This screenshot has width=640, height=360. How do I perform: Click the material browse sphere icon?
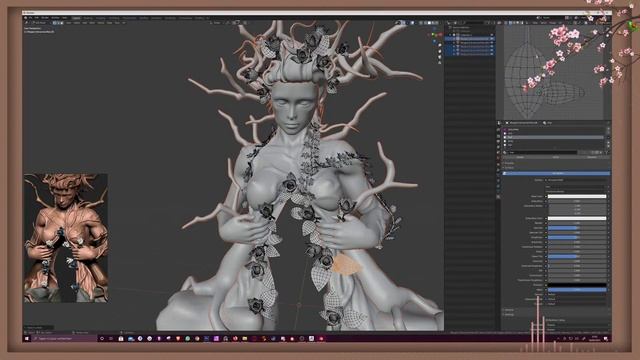click(x=504, y=152)
